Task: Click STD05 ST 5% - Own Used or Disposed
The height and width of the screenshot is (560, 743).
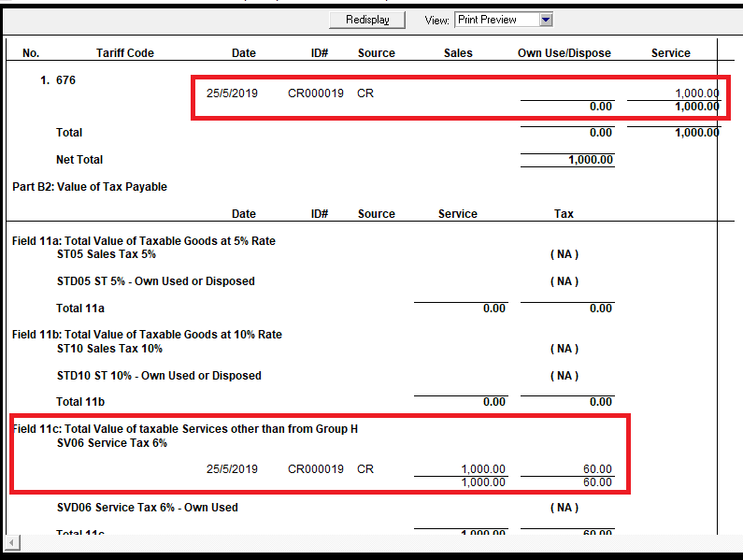Action: (156, 281)
